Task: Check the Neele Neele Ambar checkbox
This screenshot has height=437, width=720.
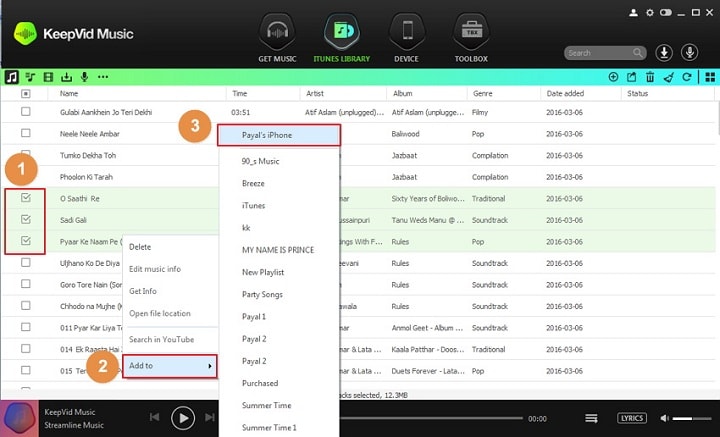Action: [x=26, y=133]
